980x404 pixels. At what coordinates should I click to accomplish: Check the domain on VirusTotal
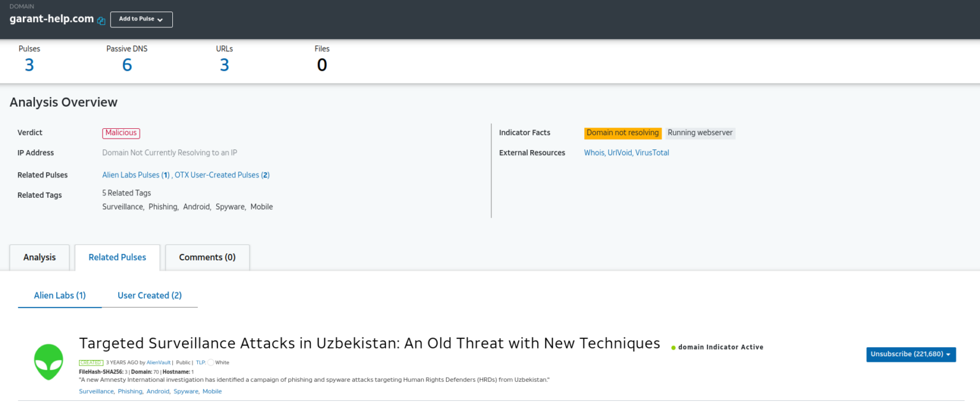[652, 153]
